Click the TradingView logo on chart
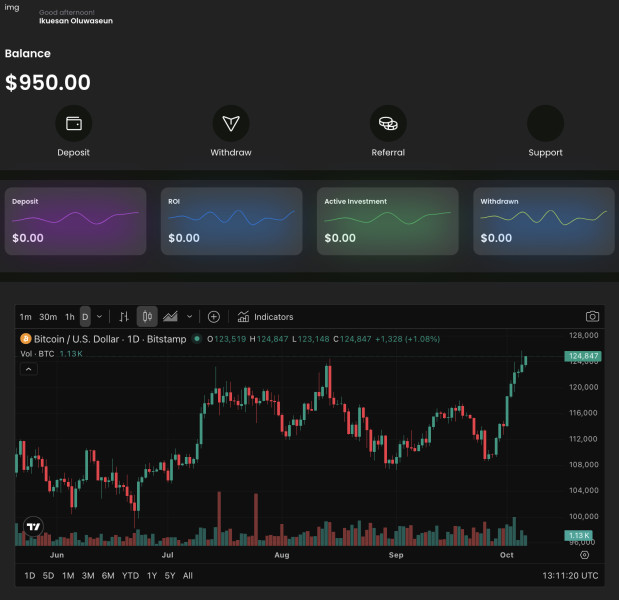The image size is (619, 600). (34, 527)
